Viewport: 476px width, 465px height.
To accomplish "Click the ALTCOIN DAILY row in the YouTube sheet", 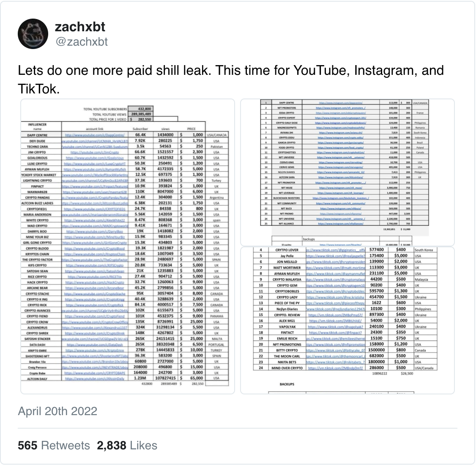I will (x=125, y=378).
